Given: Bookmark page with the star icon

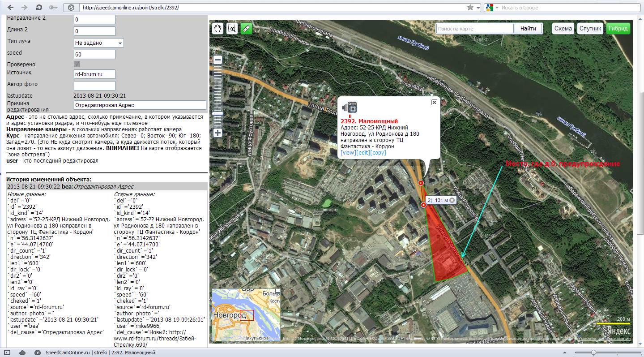Looking at the screenshot, I should (x=470, y=8).
